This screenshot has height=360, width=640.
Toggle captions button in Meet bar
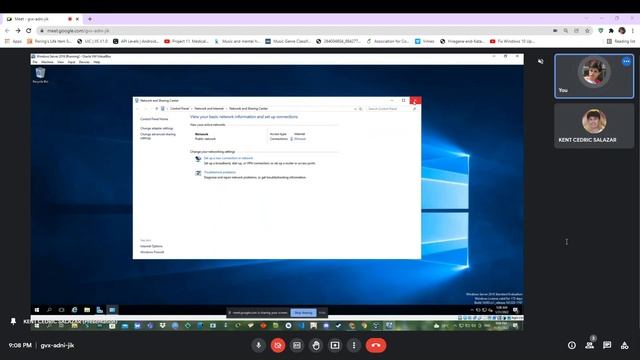pyautogui.click(x=297, y=345)
